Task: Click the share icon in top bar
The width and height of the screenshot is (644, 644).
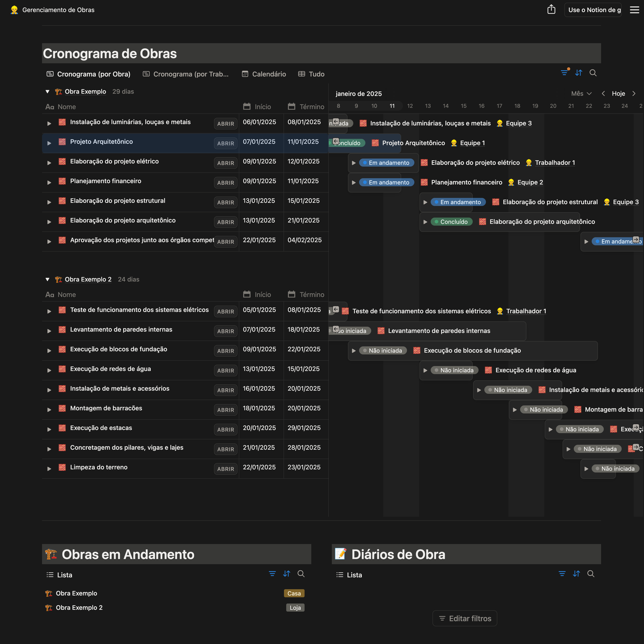Action: pos(551,10)
